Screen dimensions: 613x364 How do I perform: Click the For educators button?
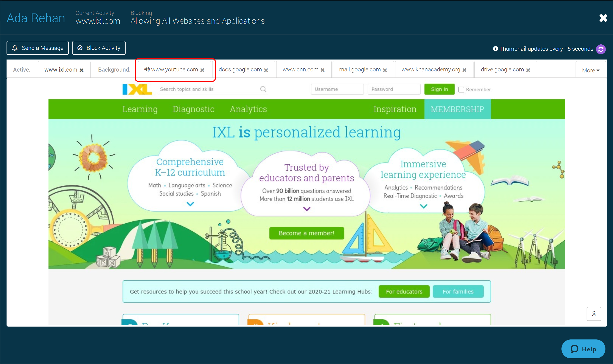click(404, 292)
